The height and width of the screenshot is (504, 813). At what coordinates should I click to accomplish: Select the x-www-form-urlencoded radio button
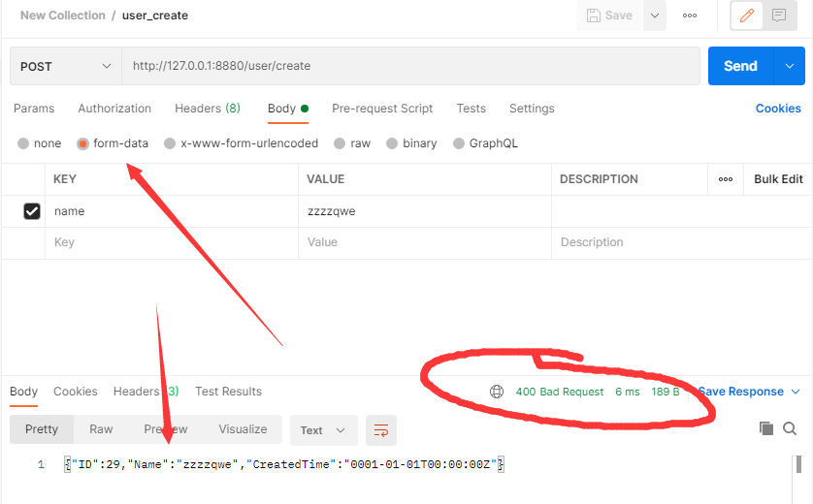(170, 143)
